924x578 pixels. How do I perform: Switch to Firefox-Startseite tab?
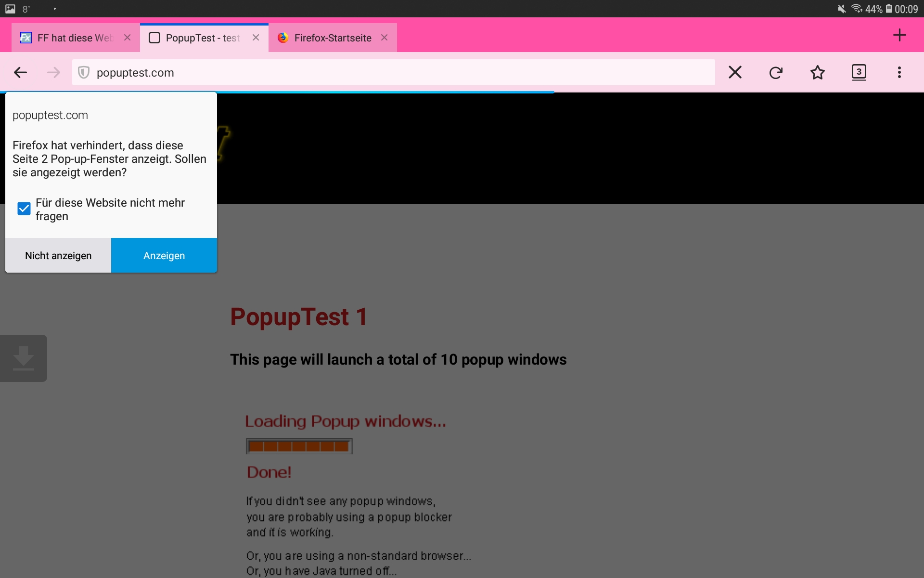332,38
